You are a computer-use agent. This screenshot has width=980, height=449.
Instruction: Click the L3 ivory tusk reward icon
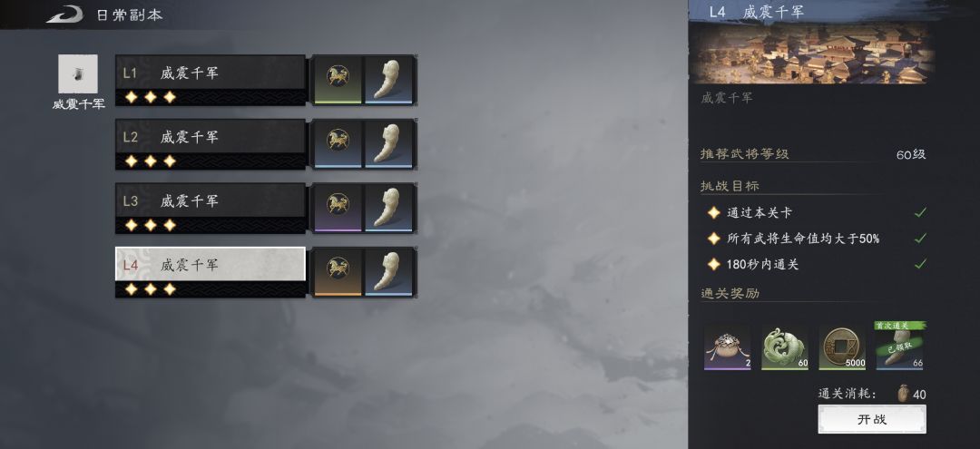[388, 208]
